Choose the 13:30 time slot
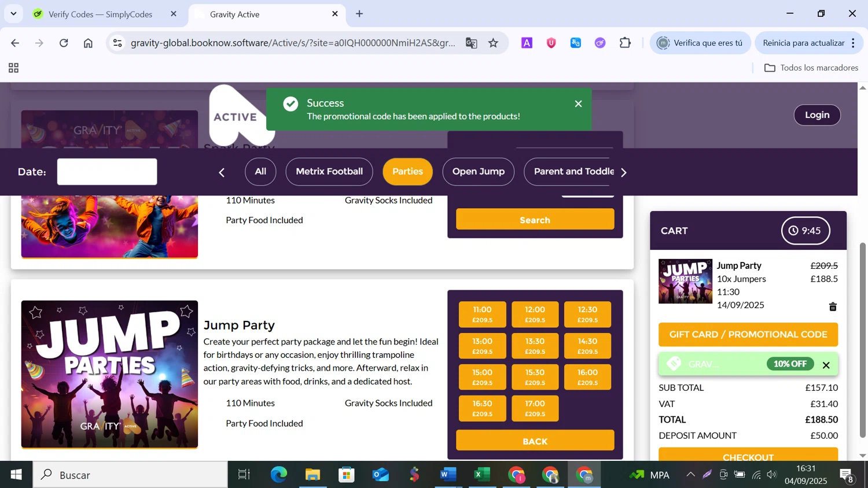The width and height of the screenshot is (868, 488). pyautogui.click(x=535, y=346)
